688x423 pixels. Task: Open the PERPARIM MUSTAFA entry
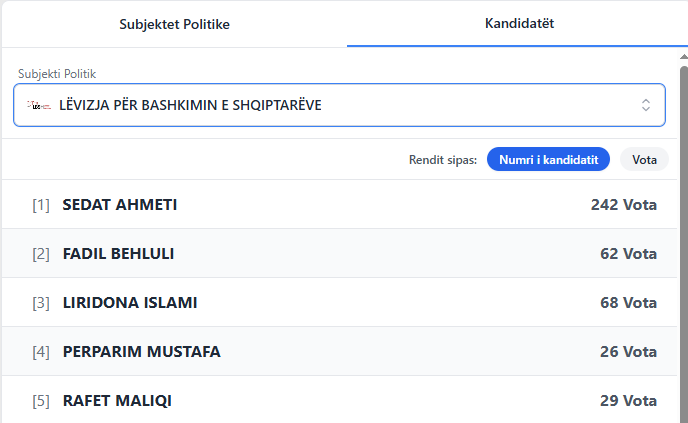141,352
